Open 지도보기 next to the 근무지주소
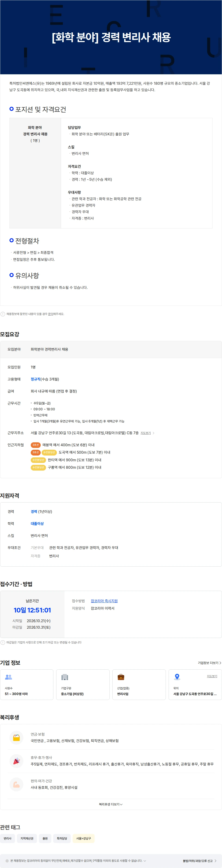 point(147,433)
